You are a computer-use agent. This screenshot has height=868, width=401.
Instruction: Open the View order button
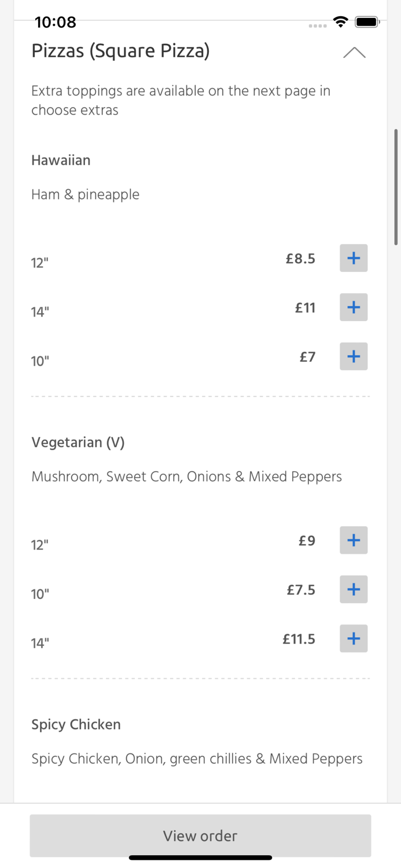click(200, 836)
